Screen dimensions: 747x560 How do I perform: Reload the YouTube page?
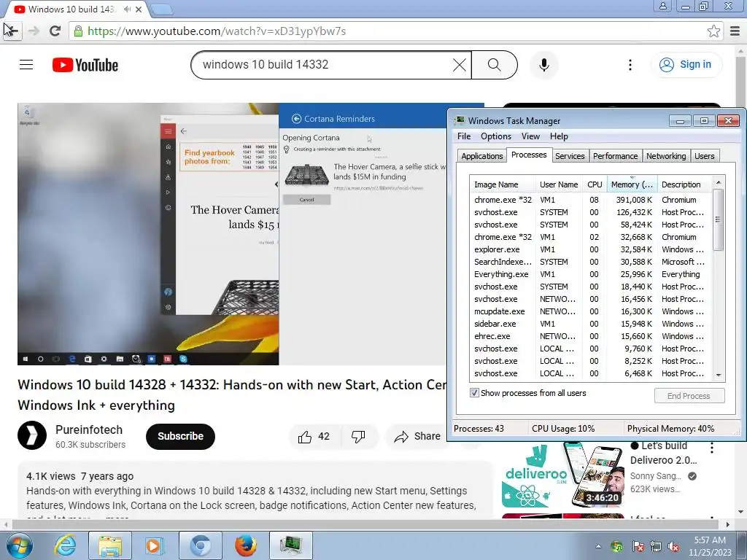[x=55, y=31]
